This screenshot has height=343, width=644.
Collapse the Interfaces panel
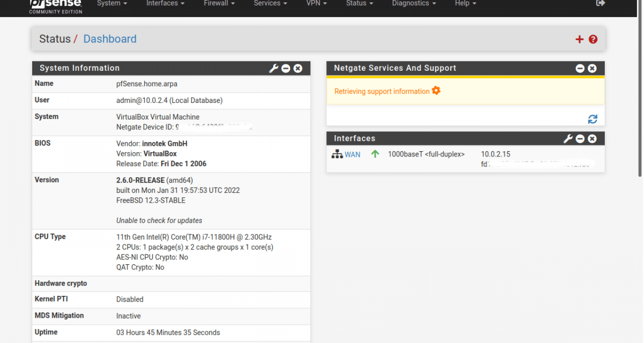(x=580, y=138)
